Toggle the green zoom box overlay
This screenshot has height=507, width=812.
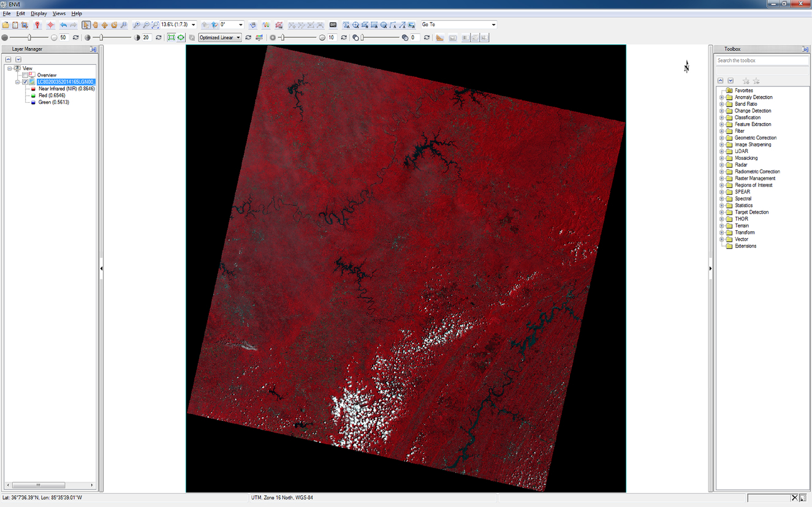[172, 37]
